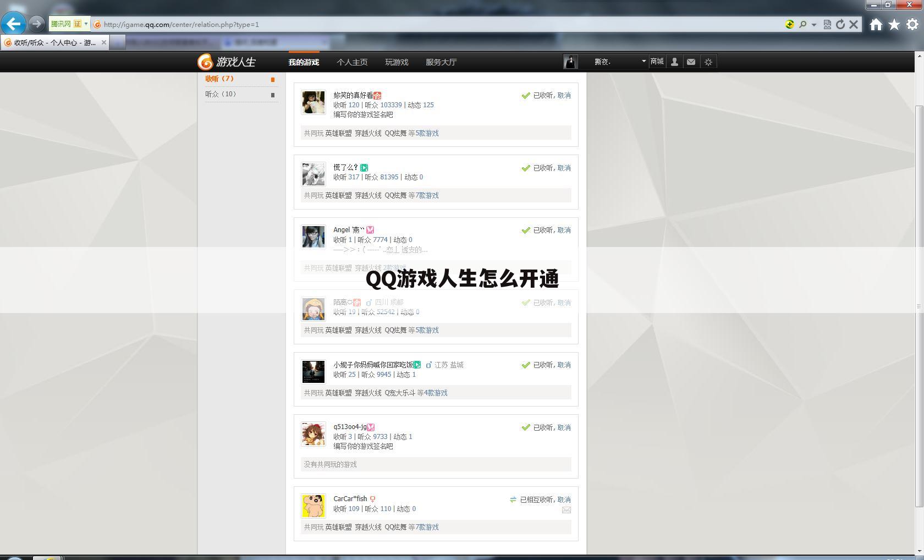Cancel following q513oo4-jg
The image size is (924, 560).
point(564,427)
